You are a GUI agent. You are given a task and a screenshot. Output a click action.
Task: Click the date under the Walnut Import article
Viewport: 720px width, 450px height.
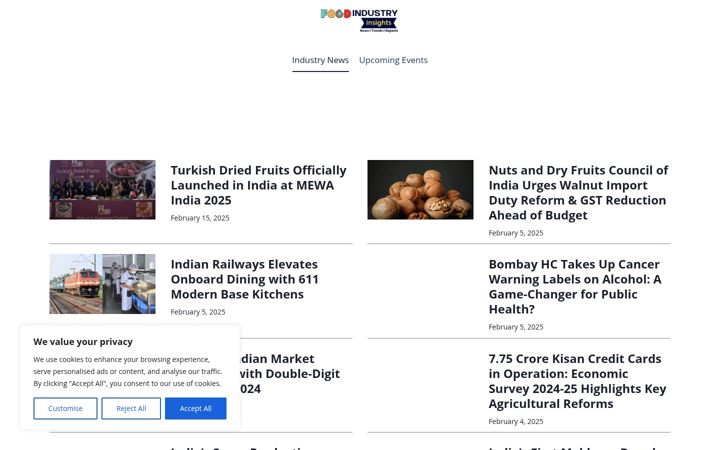click(516, 233)
